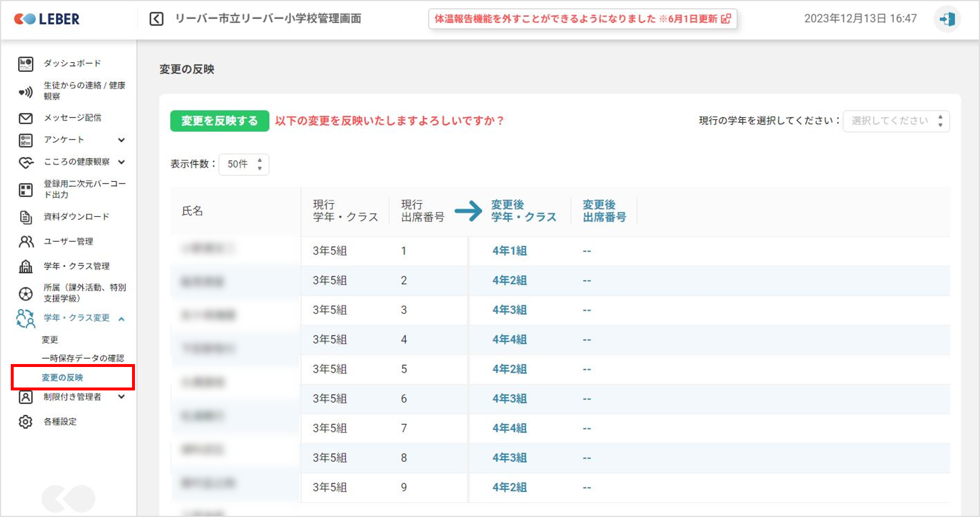This screenshot has width=980, height=517.
Task: Expand the アンケート menu chevron
Action: [121, 140]
